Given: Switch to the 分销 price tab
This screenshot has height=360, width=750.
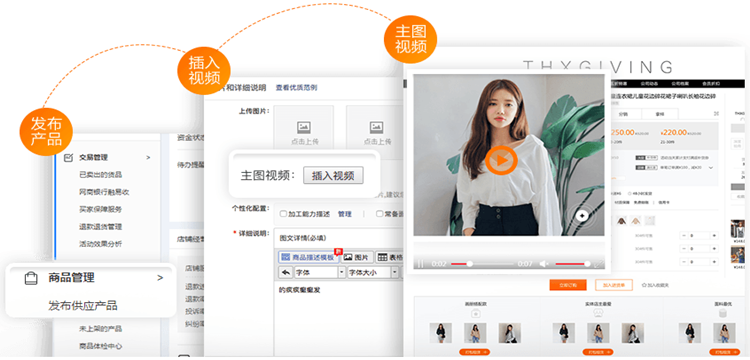Looking at the screenshot, I should pyautogui.click(x=623, y=114).
